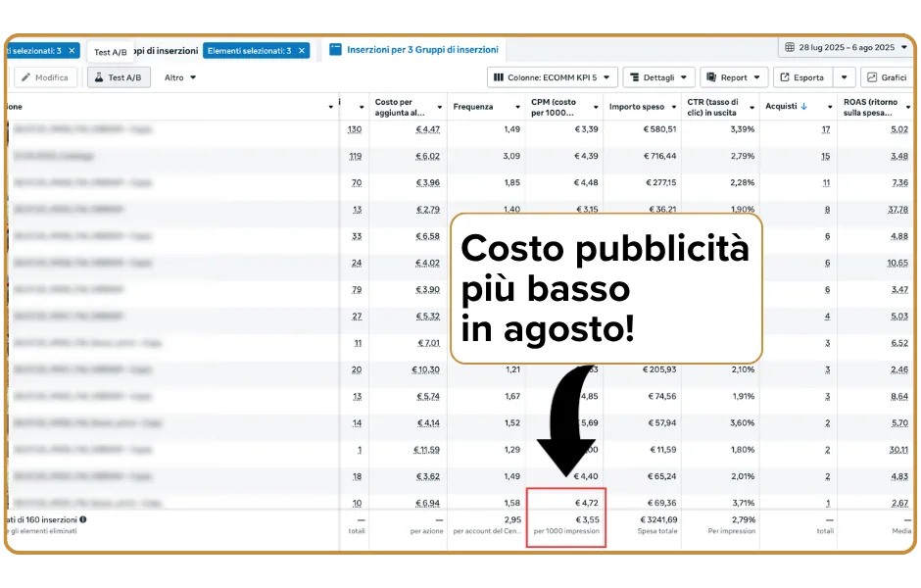This screenshot has width=921, height=588.
Task: Open the 'Inserzioni per 3 Gruppi di inserzioni' tab
Action: pos(413,50)
